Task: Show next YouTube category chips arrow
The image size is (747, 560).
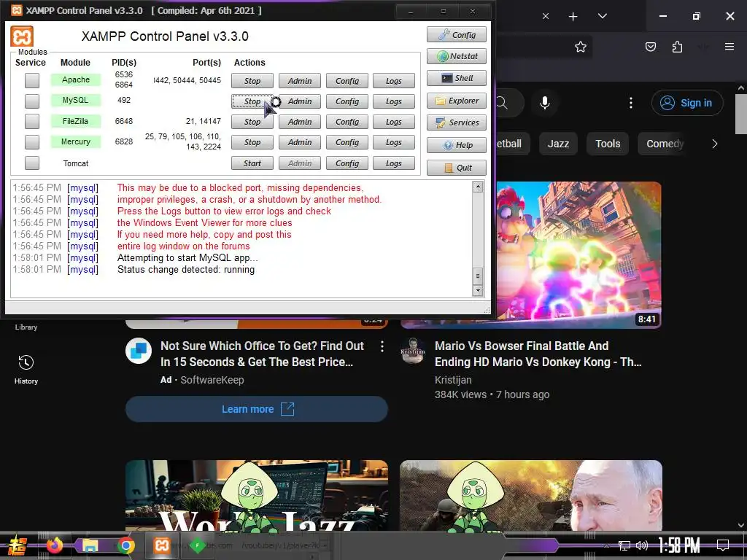Action: [x=714, y=144]
